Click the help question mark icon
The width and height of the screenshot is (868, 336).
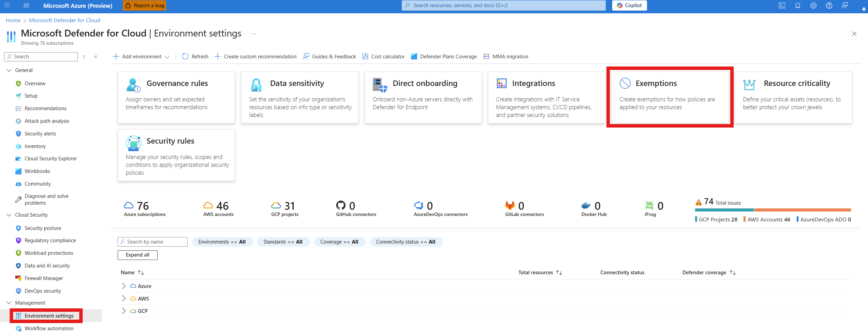(x=829, y=5)
